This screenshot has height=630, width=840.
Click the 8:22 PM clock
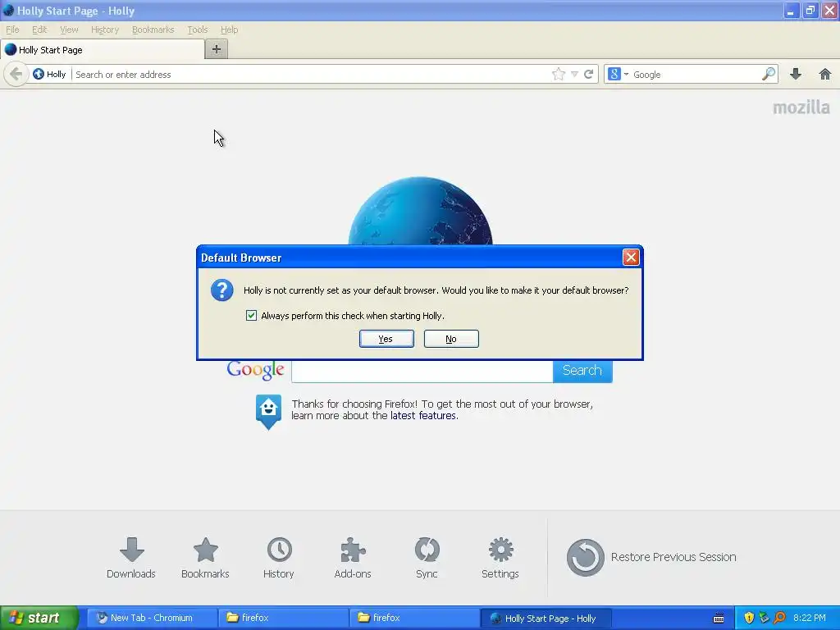click(x=810, y=618)
